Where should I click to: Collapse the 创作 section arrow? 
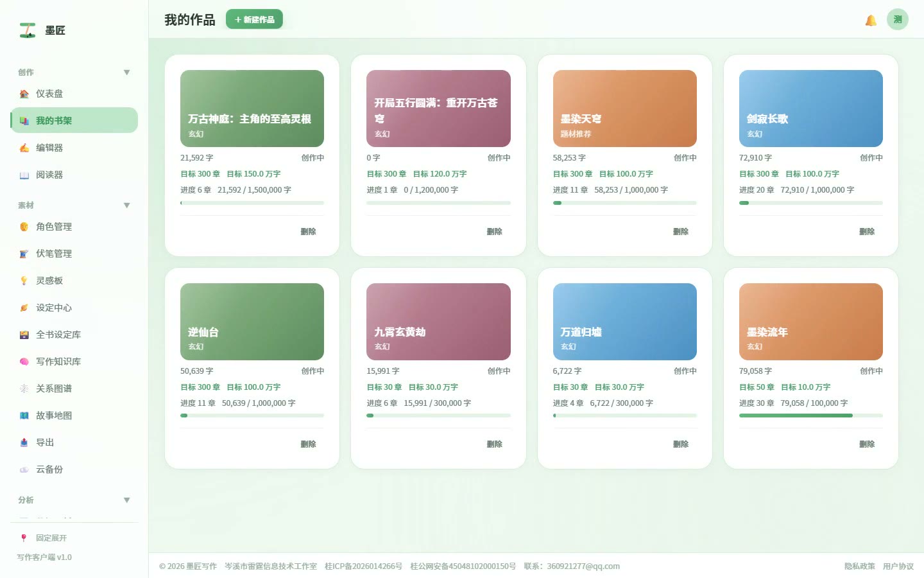click(x=126, y=73)
